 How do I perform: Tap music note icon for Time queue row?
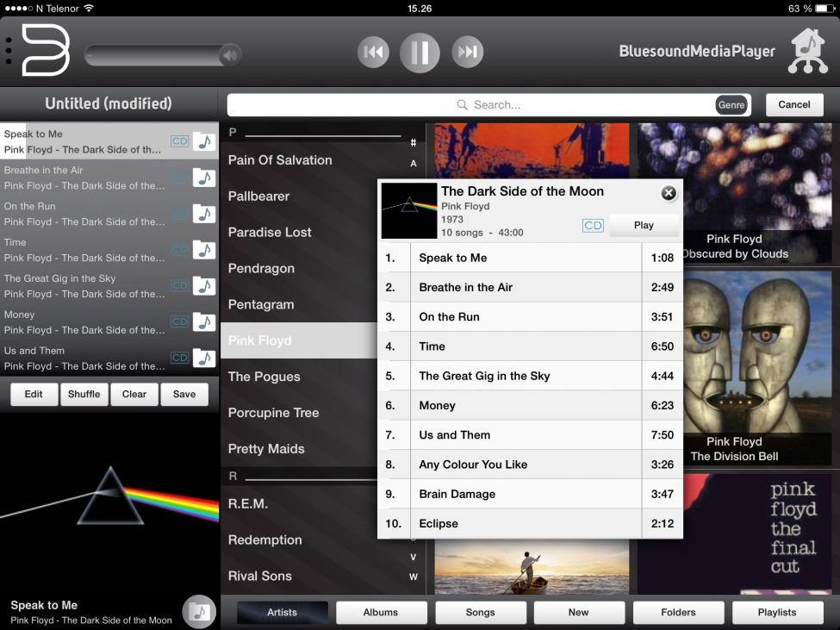[x=204, y=250]
